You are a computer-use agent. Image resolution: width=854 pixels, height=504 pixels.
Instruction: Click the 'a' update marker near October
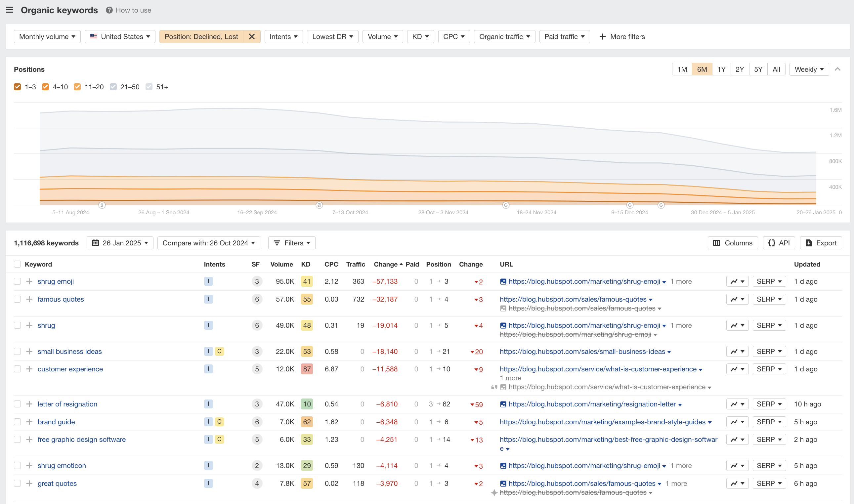pos(319,205)
